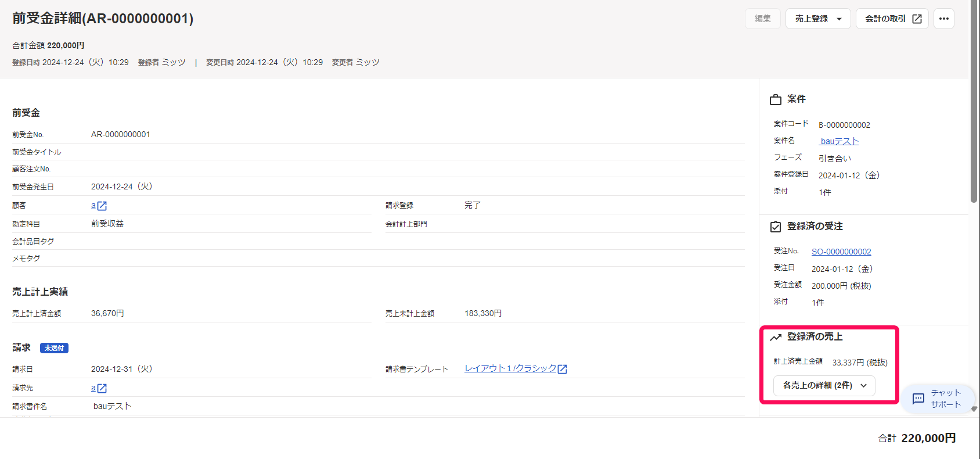This screenshot has height=459, width=980.
Task: Click the 案件 briefcase icon
Action: (776, 100)
